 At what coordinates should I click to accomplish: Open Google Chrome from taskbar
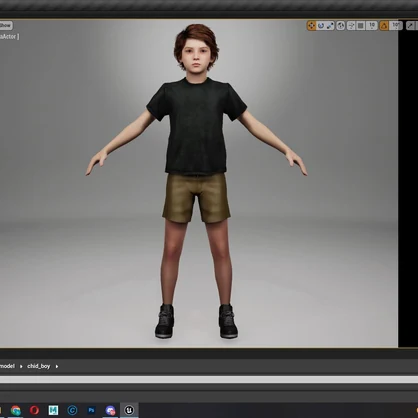(x=16, y=410)
